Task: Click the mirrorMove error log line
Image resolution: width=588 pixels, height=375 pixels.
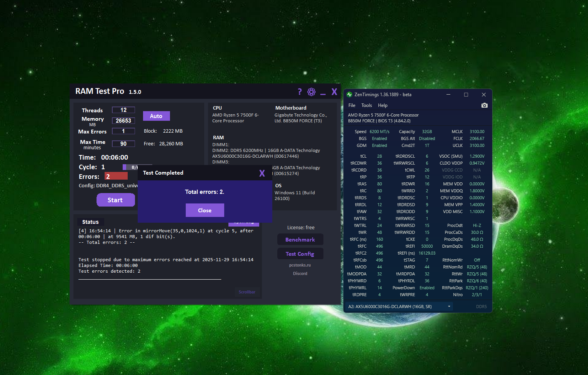Action: (166, 234)
